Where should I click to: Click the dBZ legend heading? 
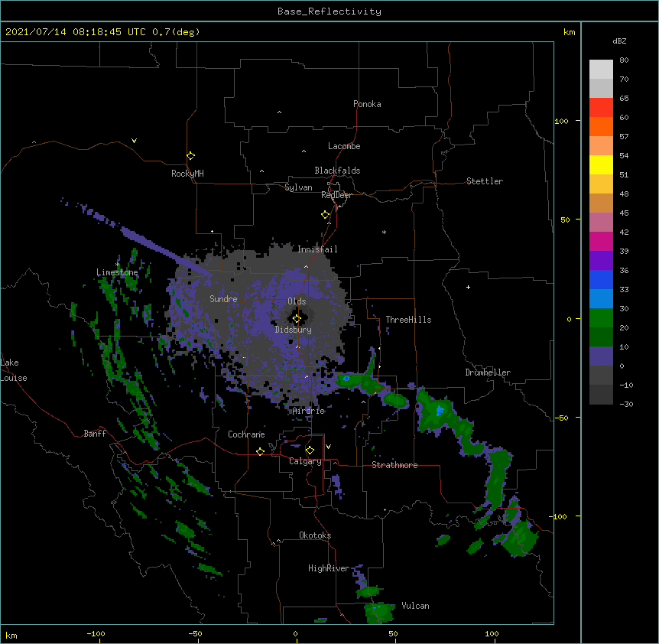pos(619,41)
